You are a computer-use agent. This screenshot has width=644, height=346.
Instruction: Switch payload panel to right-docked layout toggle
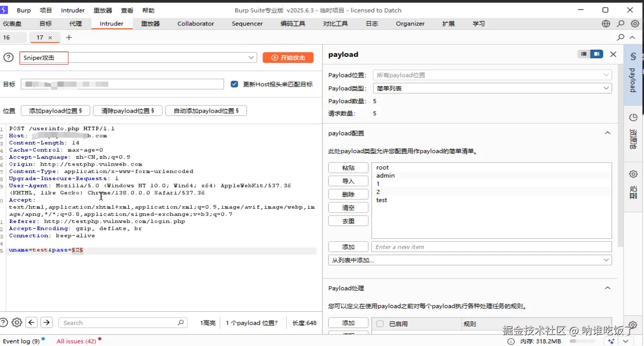[596, 54]
